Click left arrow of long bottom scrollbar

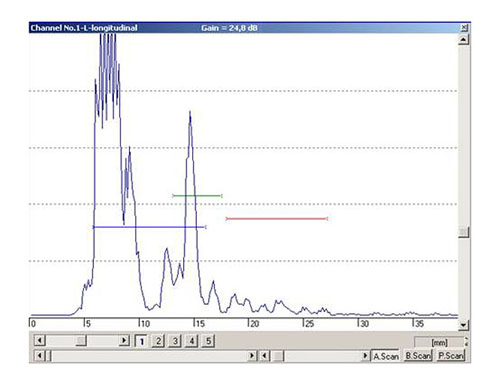coord(40,356)
